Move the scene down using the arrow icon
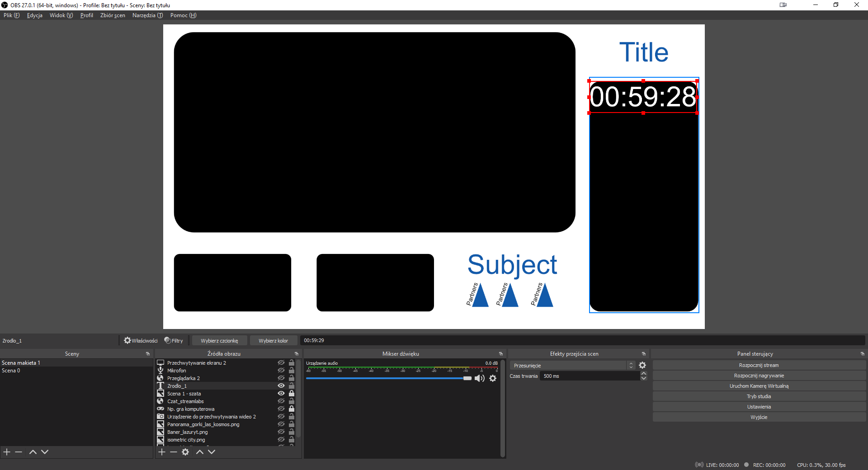 point(45,452)
